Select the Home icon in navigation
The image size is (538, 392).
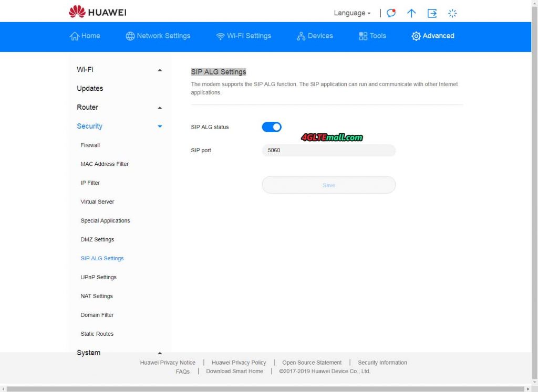tap(74, 36)
